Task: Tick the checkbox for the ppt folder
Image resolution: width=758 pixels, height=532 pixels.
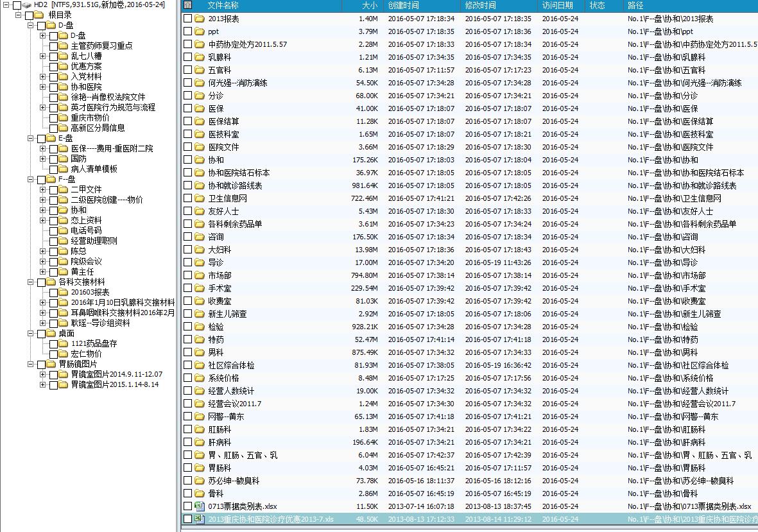Action: [x=187, y=31]
